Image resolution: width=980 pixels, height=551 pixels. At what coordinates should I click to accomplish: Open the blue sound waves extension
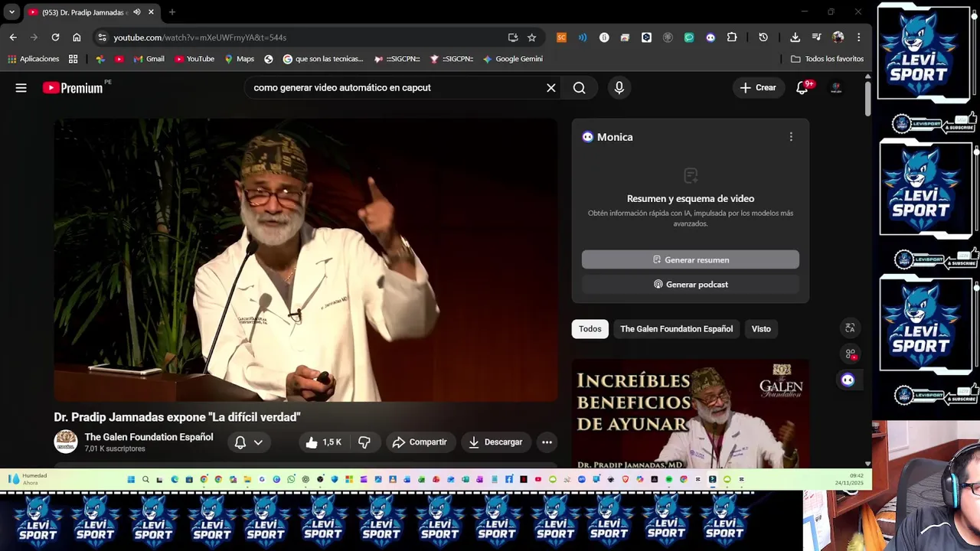point(583,37)
